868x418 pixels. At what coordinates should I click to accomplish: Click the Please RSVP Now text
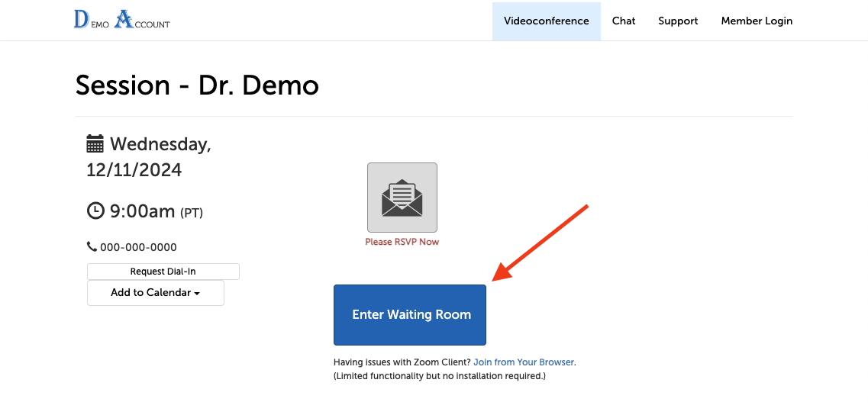(402, 242)
